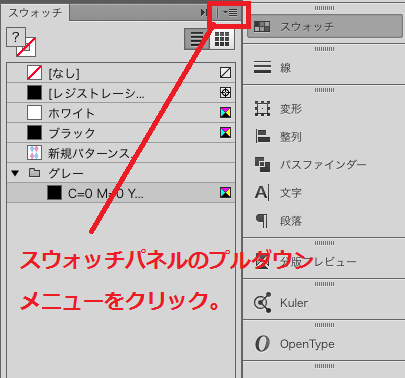
Task: Select the 新規パターンス swatch row
Action: tap(121, 153)
